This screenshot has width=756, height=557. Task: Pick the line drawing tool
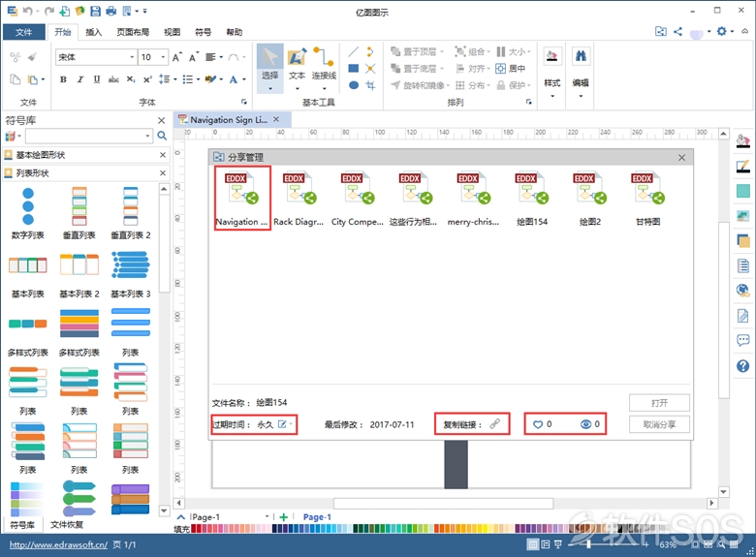pos(353,51)
